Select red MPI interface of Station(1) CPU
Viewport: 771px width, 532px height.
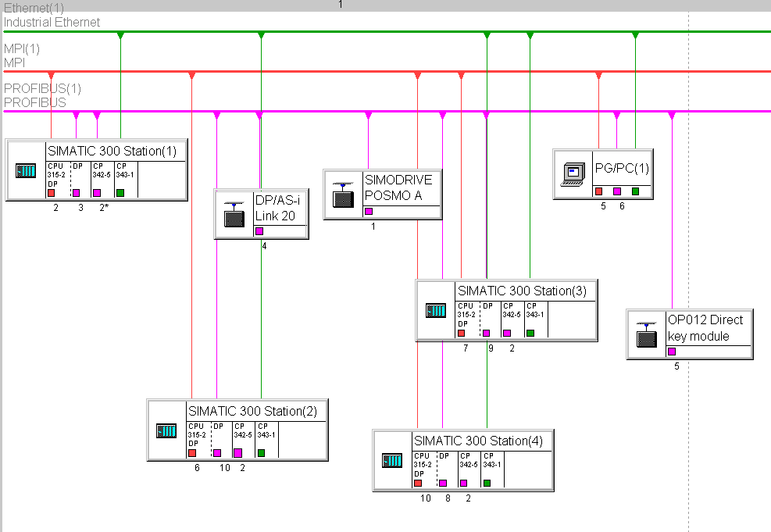[51, 193]
